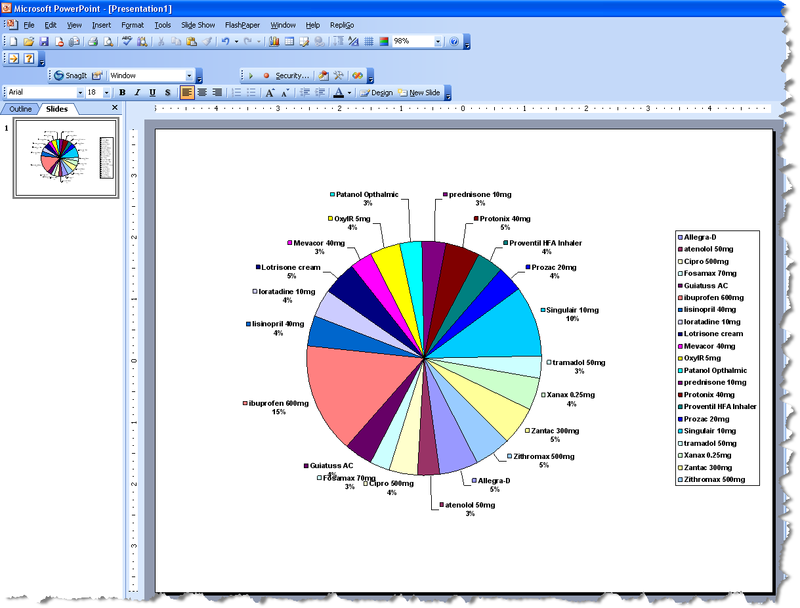Click the New Slide button
This screenshot has width=800, height=608.
coord(419,92)
